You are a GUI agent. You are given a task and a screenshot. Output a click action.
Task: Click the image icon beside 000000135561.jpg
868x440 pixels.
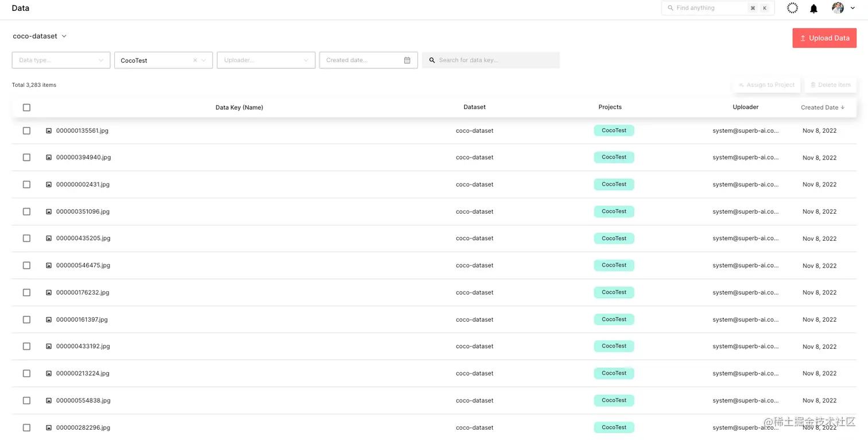[x=48, y=130]
